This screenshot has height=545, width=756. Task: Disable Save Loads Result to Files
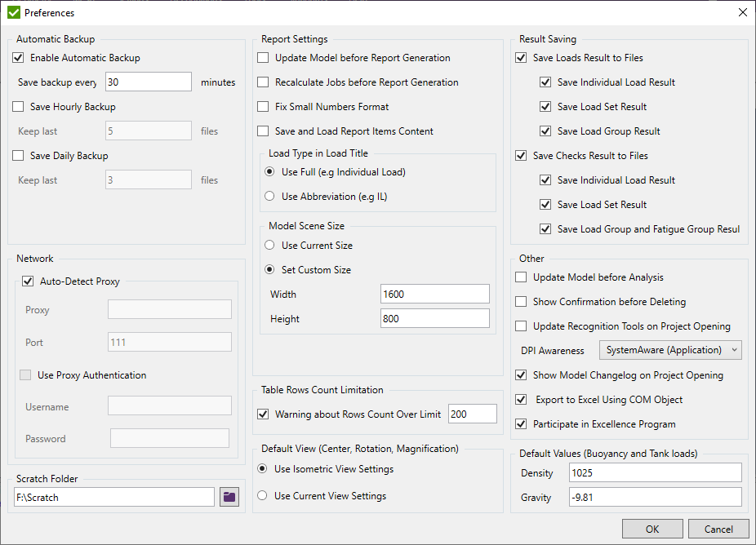tap(520, 58)
